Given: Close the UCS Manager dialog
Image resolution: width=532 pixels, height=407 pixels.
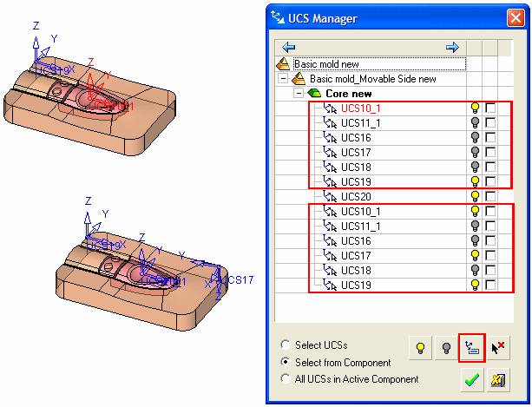Looking at the screenshot, I should [x=516, y=17].
